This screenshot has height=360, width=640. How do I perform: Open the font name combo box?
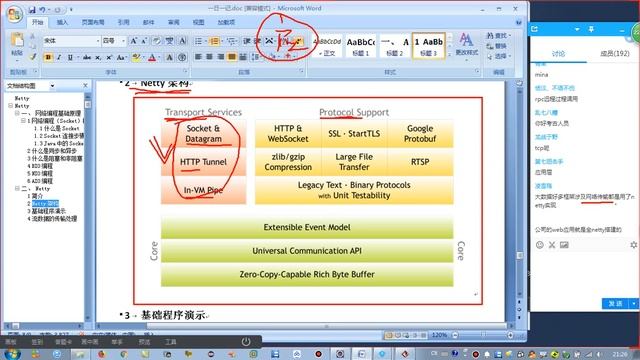tap(71, 41)
